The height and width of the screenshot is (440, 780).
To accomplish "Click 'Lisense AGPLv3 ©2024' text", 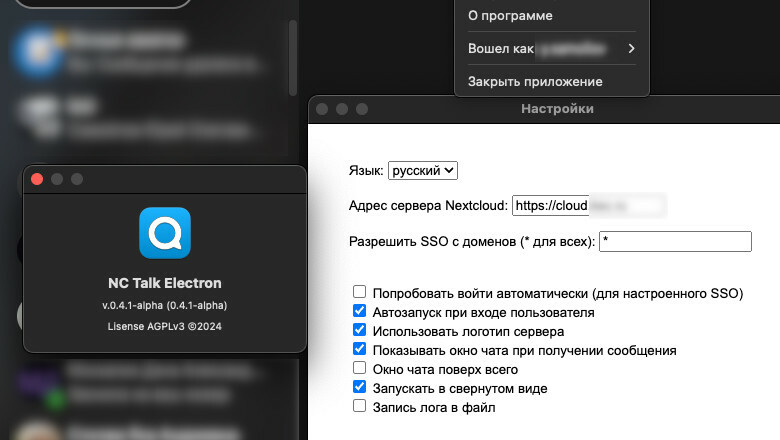I will point(165,326).
